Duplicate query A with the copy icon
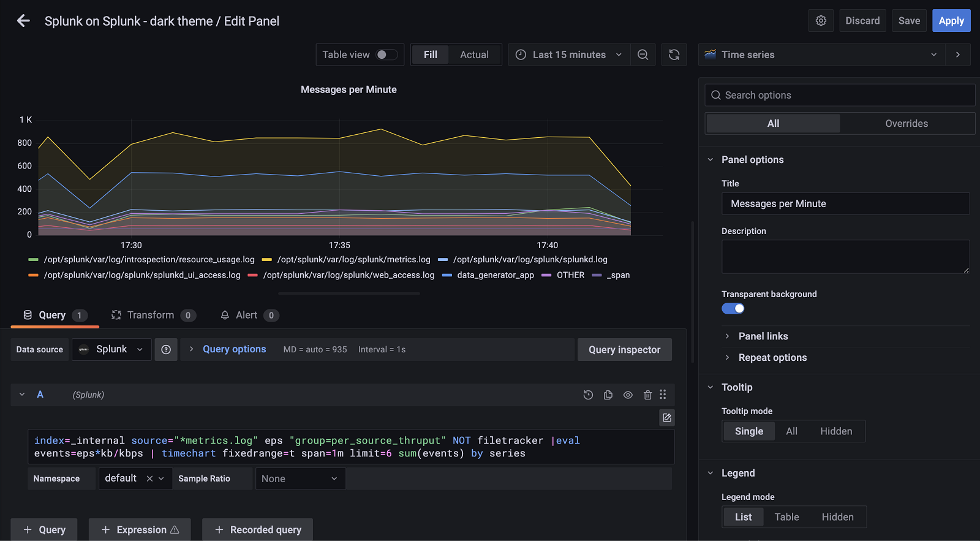The height and width of the screenshot is (541, 980). [608, 395]
